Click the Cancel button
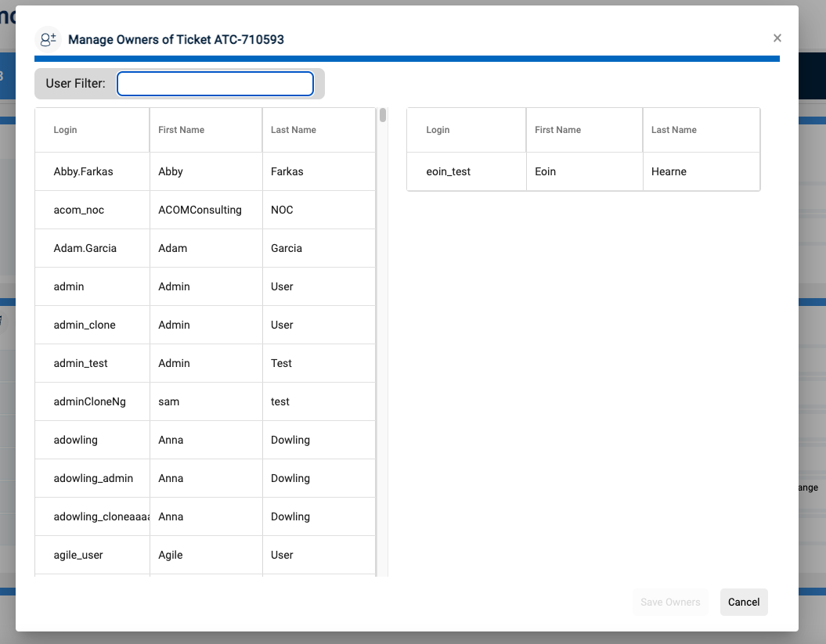The width and height of the screenshot is (826, 644). (x=743, y=602)
